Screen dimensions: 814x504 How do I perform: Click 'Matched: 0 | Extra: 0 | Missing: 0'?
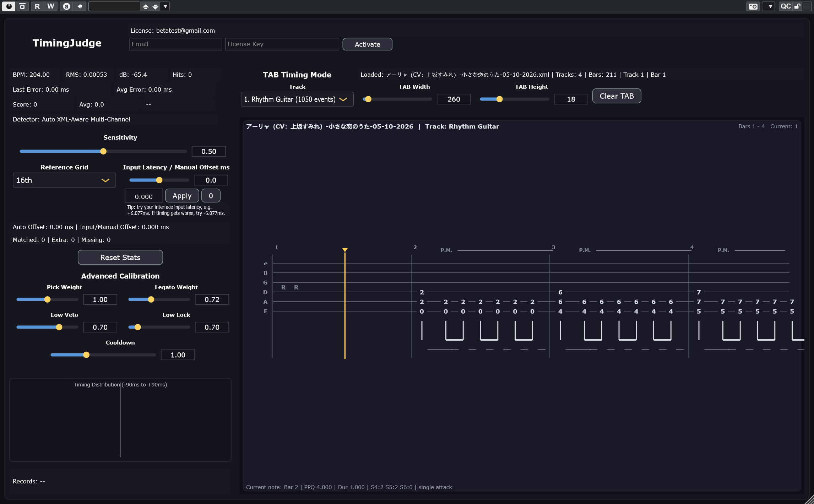(x=61, y=240)
